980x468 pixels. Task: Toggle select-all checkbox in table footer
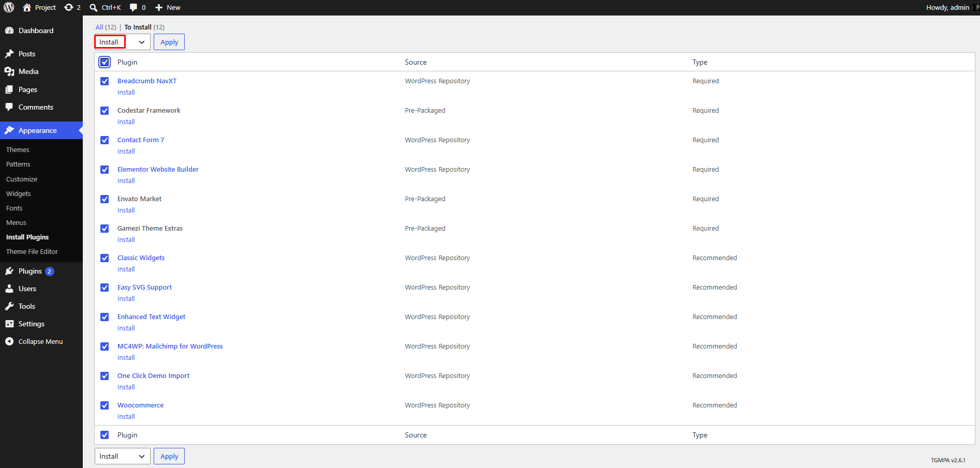click(105, 435)
